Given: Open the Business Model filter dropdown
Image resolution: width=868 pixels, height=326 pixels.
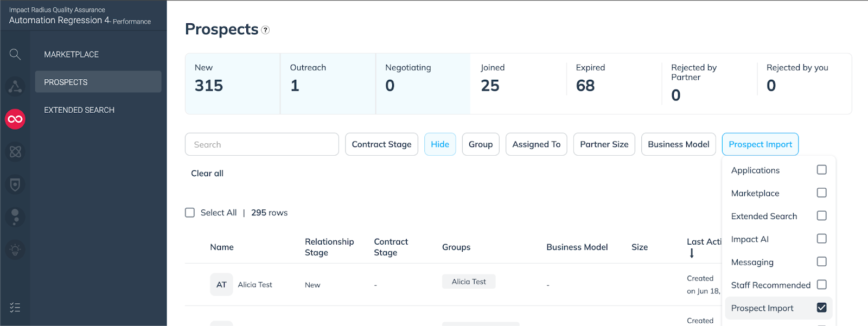Looking at the screenshot, I should [678, 144].
